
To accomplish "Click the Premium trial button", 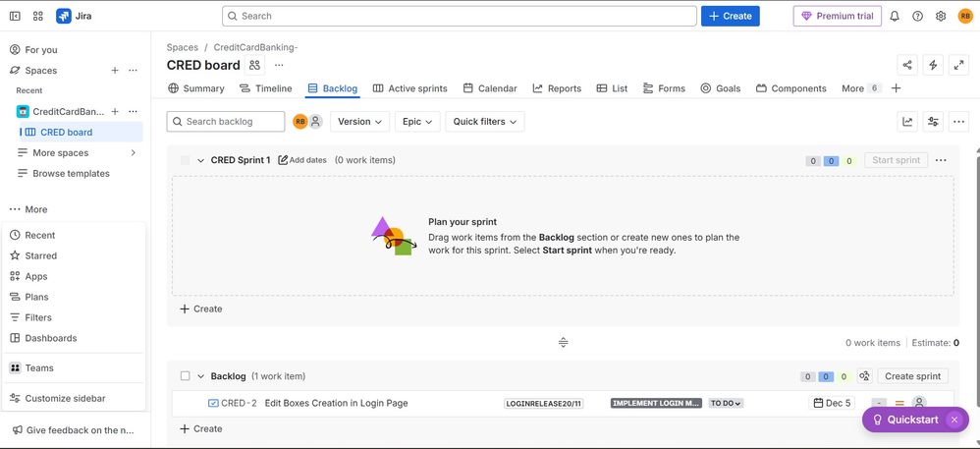I will [838, 17].
